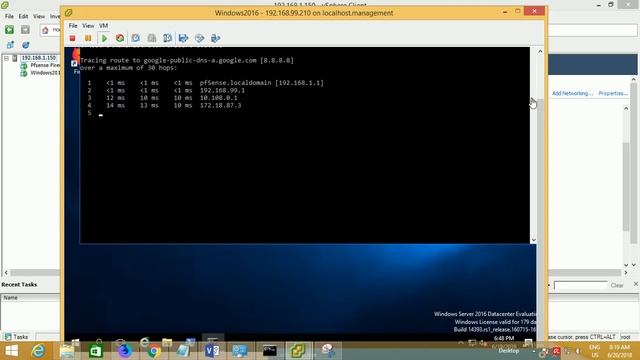Image resolution: width=640 pixels, height=360 pixels.
Task: Open Firefox from the host taskbar
Action: coord(124,351)
